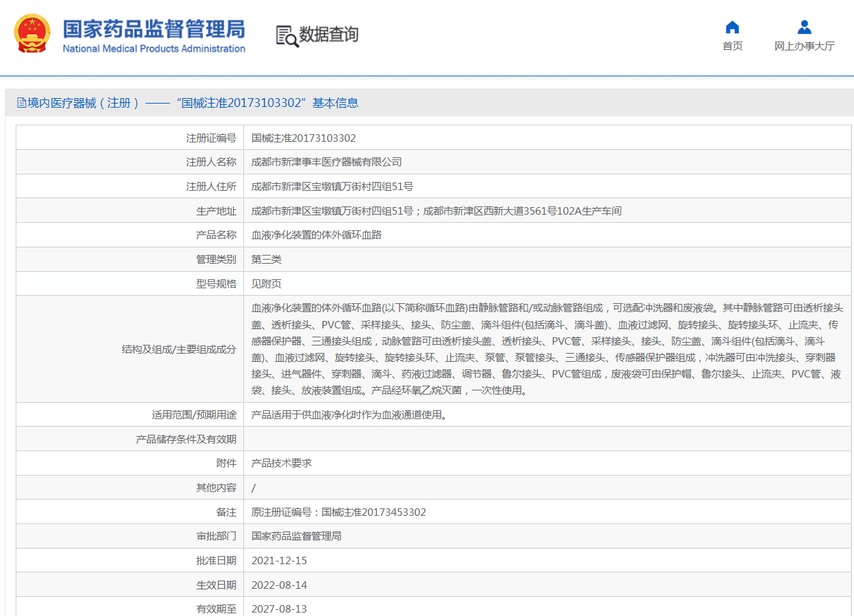Select the slash value in 其他内容 row
Viewport: 854px width, 616px height.
click(254, 488)
